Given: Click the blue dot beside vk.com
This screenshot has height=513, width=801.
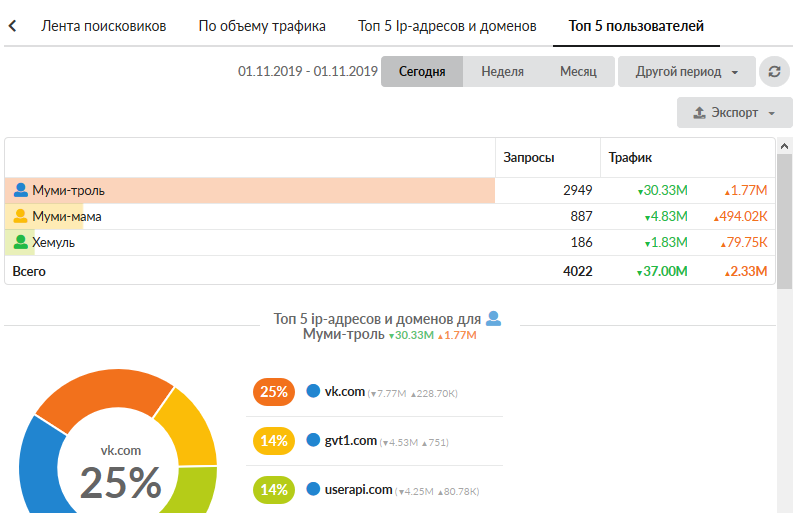Looking at the screenshot, I should coord(313,392).
